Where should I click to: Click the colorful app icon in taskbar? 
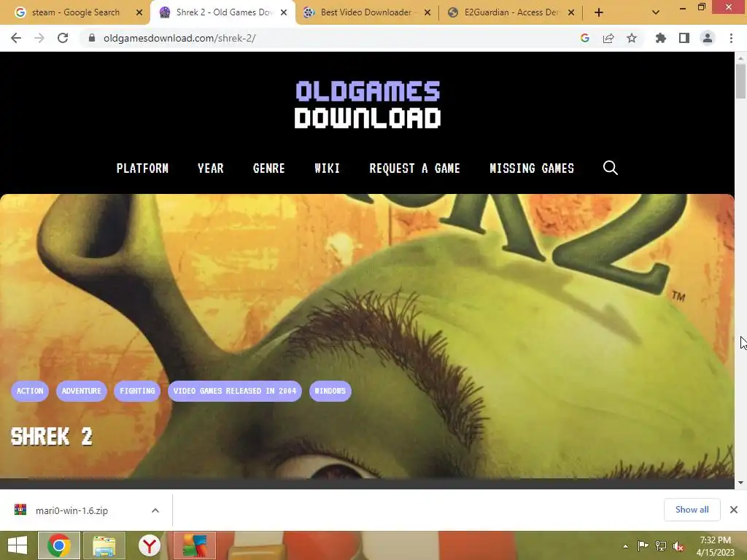[x=195, y=545]
